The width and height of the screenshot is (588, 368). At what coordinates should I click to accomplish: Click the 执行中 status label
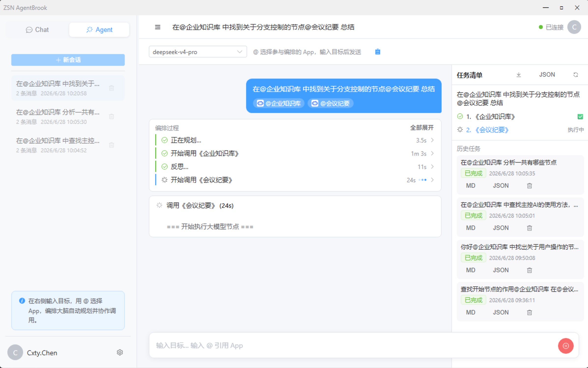(x=575, y=130)
